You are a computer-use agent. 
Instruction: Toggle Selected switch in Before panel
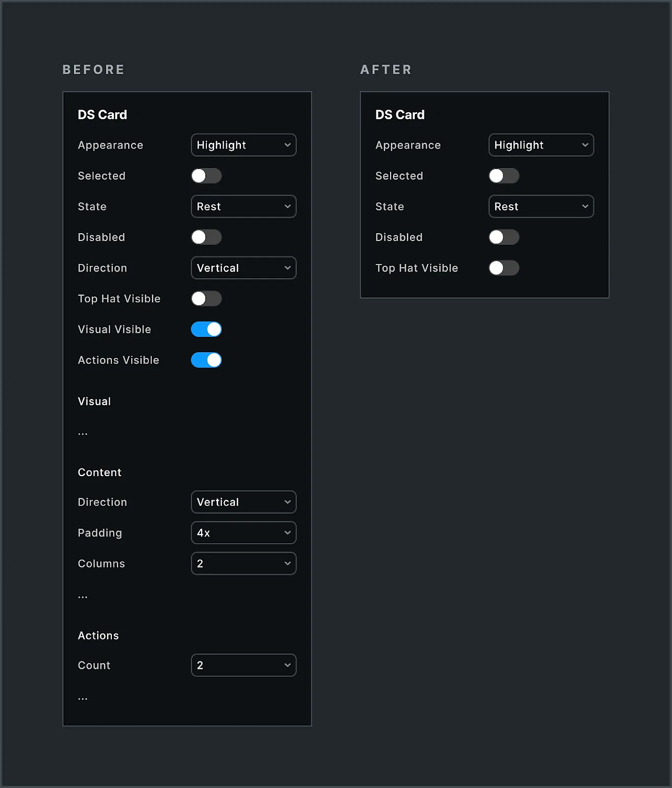coord(206,176)
